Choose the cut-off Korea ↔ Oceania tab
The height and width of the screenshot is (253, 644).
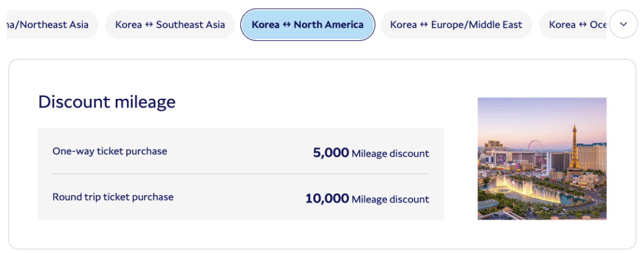tap(575, 25)
